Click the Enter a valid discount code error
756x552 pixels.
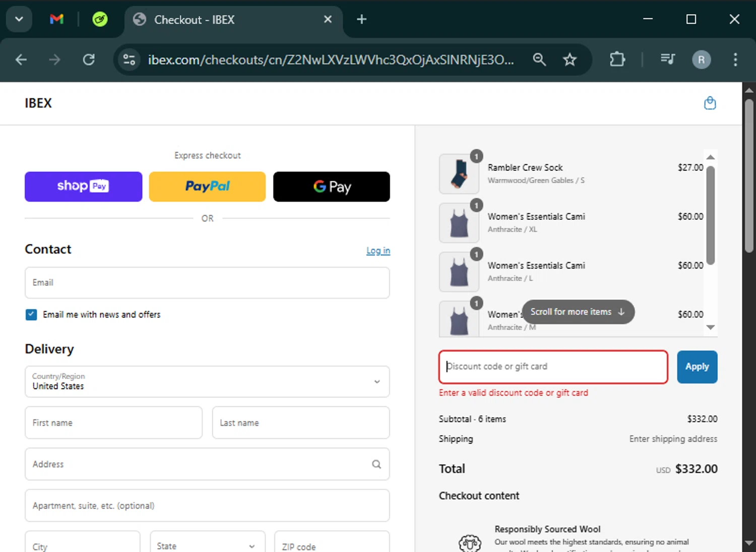pyautogui.click(x=513, y=393)
